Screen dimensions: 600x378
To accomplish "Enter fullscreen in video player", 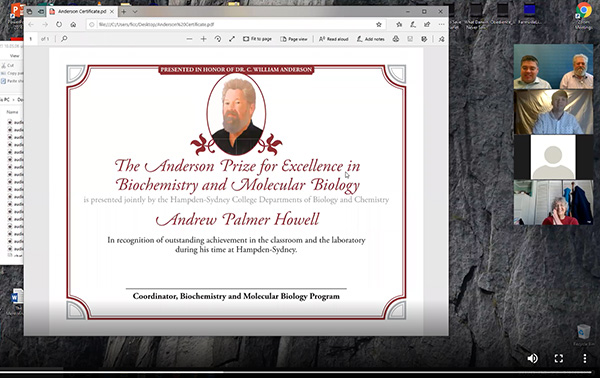I will click(x=559, y=358).
